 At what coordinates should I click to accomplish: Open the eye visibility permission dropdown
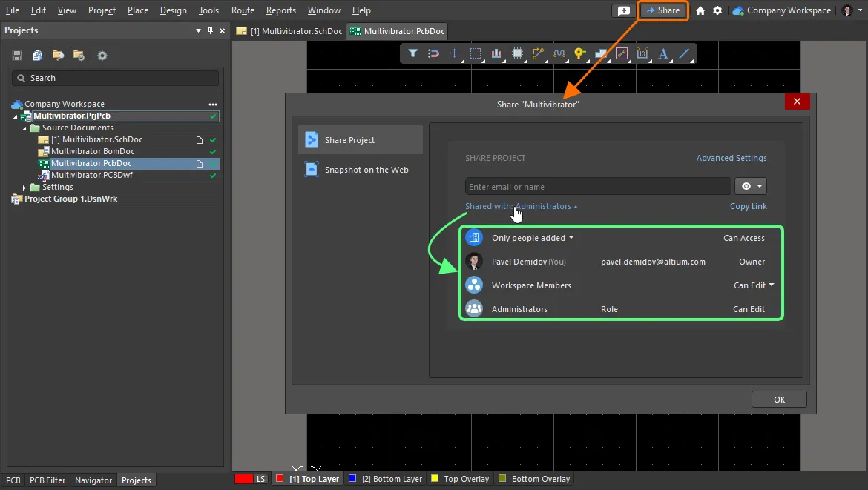[x=751, y=186]
